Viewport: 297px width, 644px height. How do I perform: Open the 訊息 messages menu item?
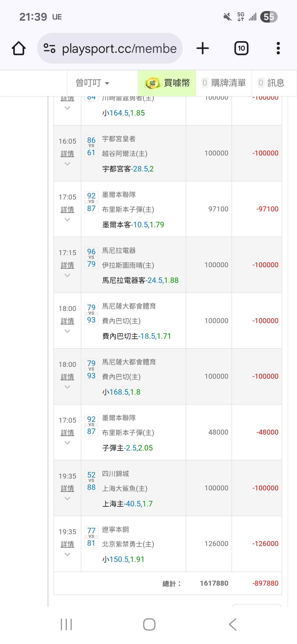click(271, 83)
